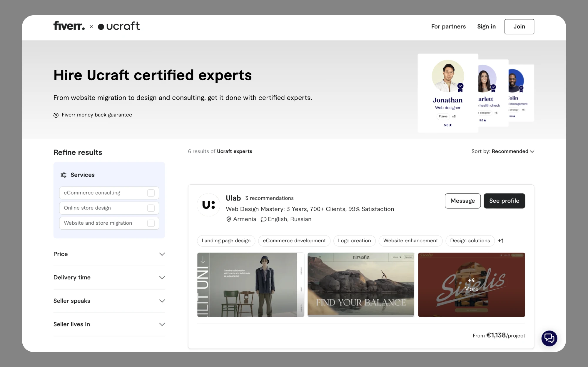Expand the Delivery time filter
The image size is (588, 367).
click(109, 278)
